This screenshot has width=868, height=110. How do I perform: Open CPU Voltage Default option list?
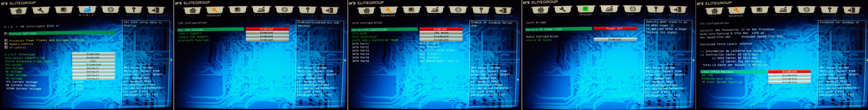point(93,68)
